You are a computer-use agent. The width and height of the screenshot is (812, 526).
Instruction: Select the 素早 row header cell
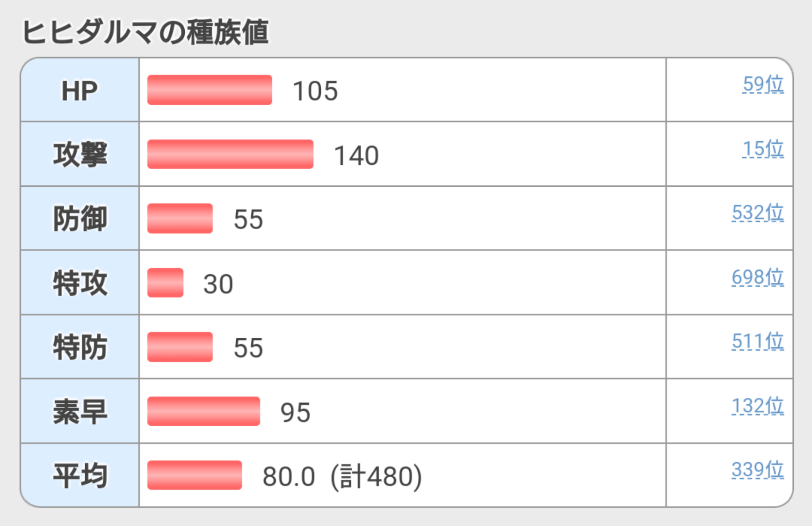point(80,411)
